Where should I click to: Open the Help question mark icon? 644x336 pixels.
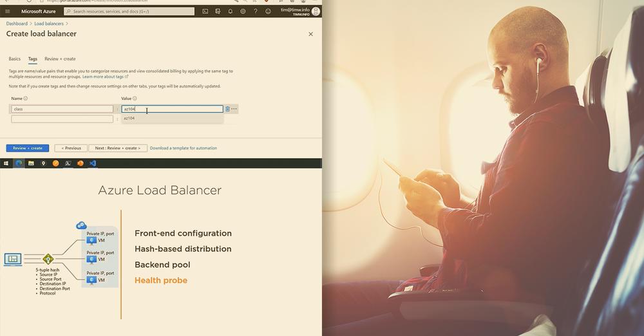point(256,12)
